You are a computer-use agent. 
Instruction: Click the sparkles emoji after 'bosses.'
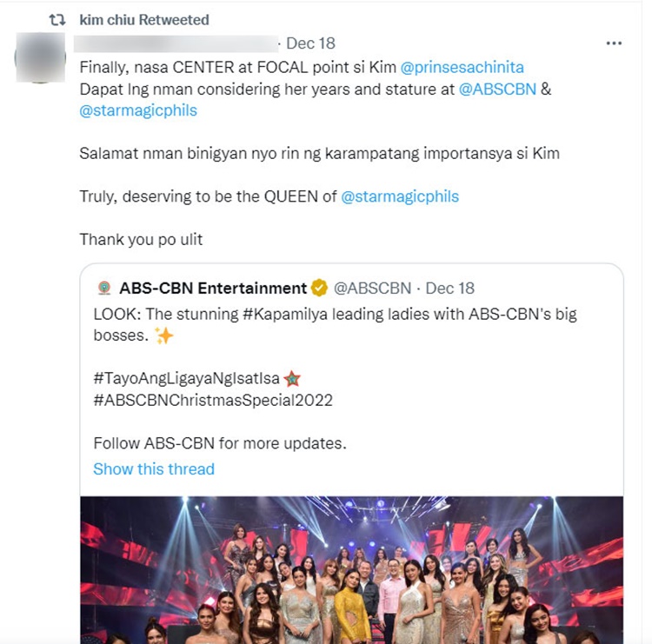coord(164,335)
